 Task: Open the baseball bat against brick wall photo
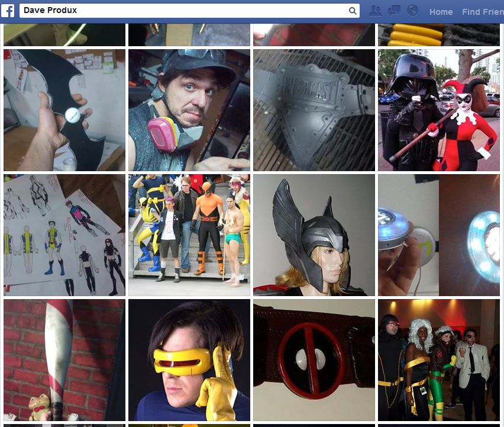64,360
